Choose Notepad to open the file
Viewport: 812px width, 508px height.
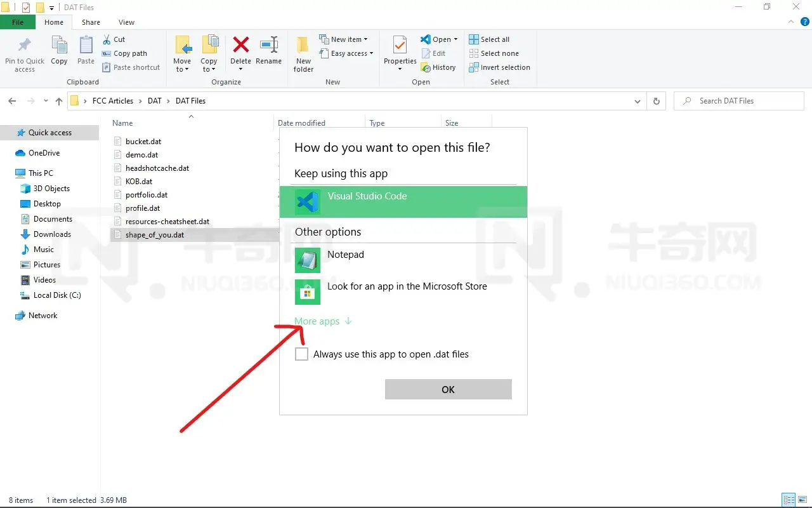click(x=403, y=259)
